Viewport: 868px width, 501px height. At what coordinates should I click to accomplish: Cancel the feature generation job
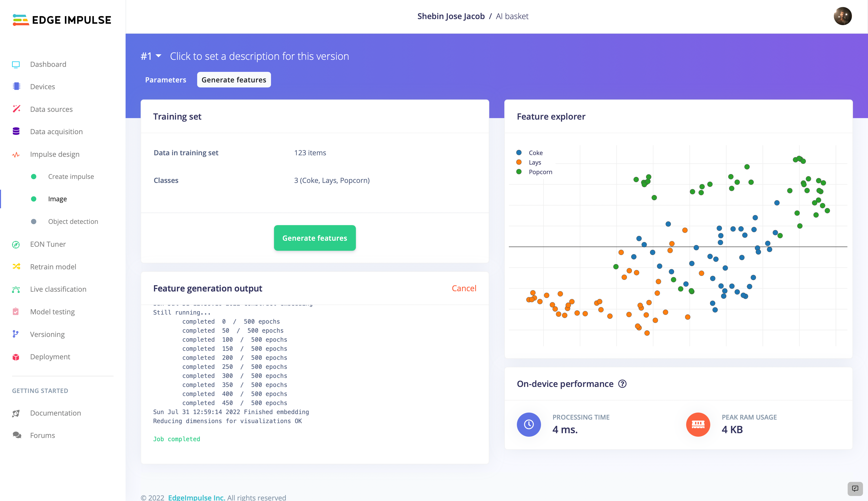[x=464, y=288]
